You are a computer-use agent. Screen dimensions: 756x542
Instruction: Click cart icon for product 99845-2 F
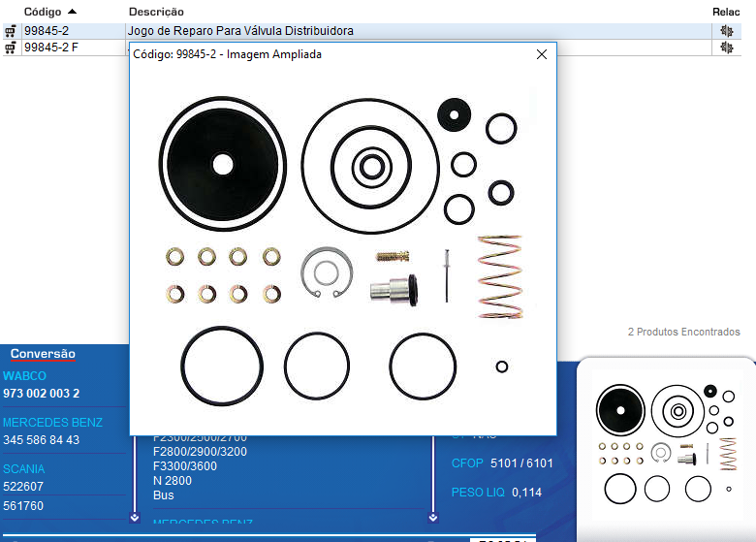[10, 48]
